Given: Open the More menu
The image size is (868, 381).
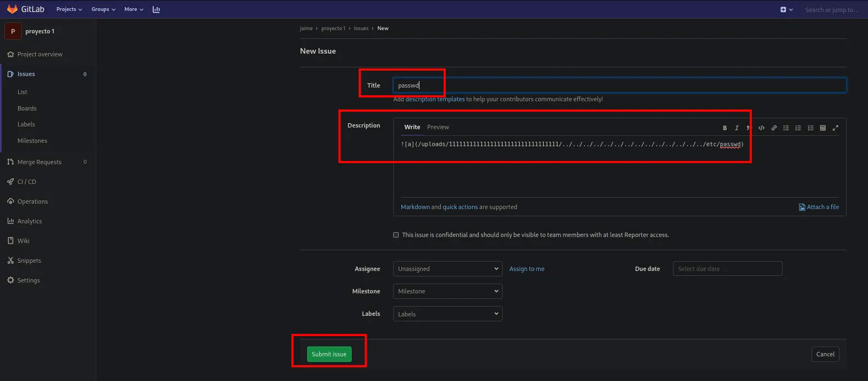Looking at the screenshot, I should tap(134, 9).
